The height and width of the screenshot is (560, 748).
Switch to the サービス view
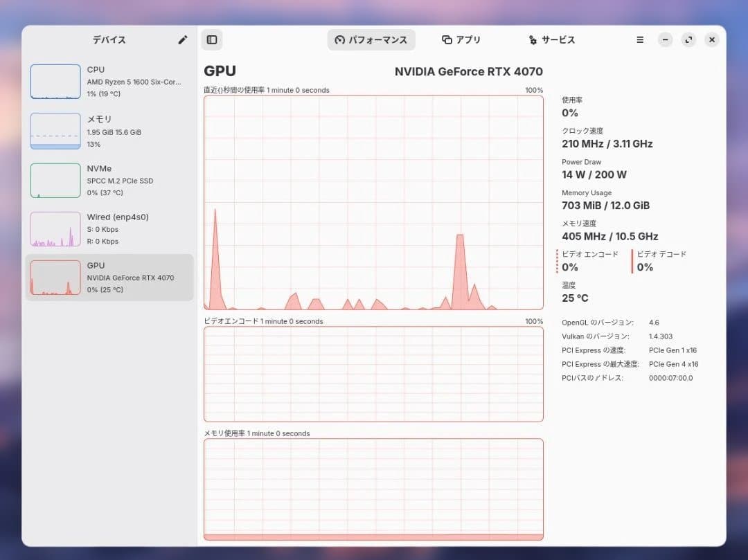point(552,39)
